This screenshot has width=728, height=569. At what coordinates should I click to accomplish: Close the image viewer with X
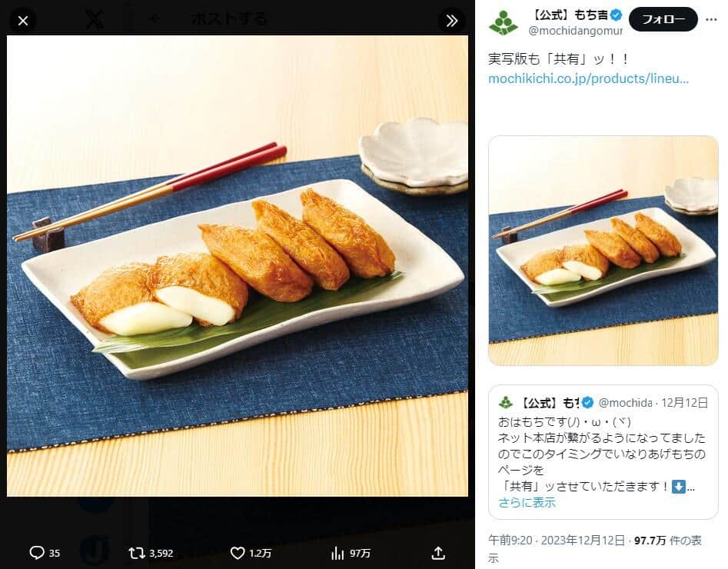pyautogui.click(x=23, y=21)
